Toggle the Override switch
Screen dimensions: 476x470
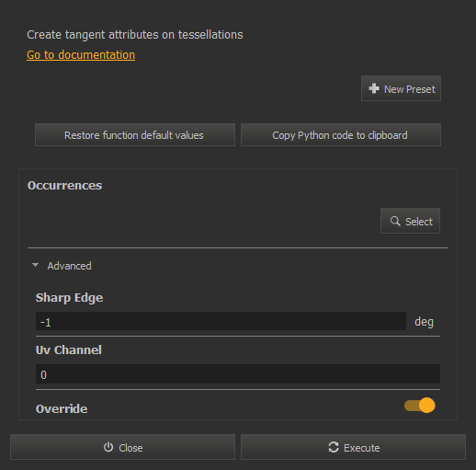click(420, 406)
